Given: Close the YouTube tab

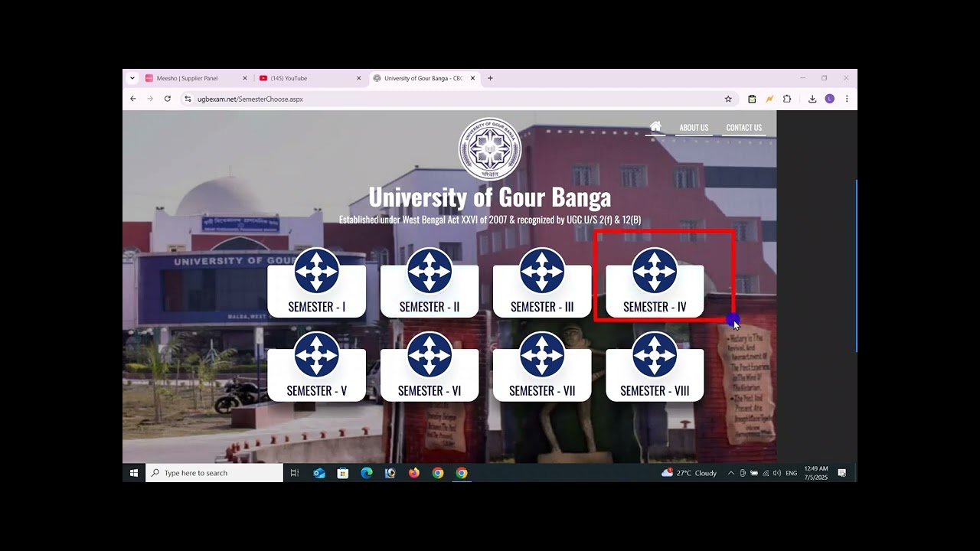Looking at the screenshot, I should 358,78.
